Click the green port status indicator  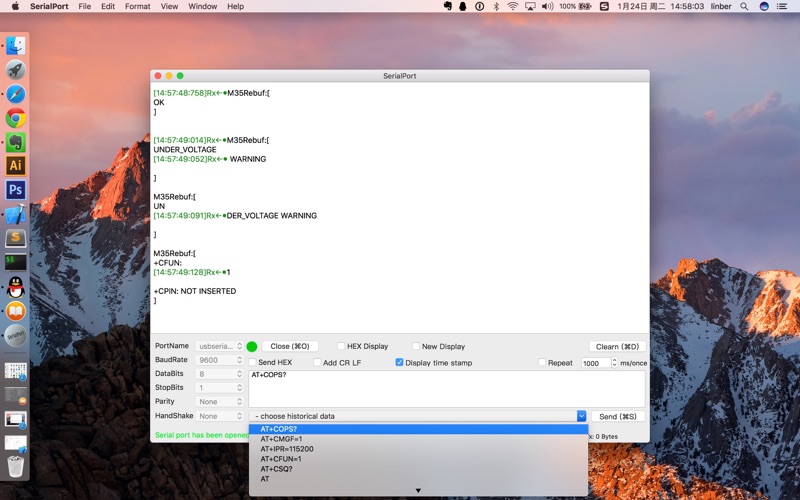click(x=252, y=347)
